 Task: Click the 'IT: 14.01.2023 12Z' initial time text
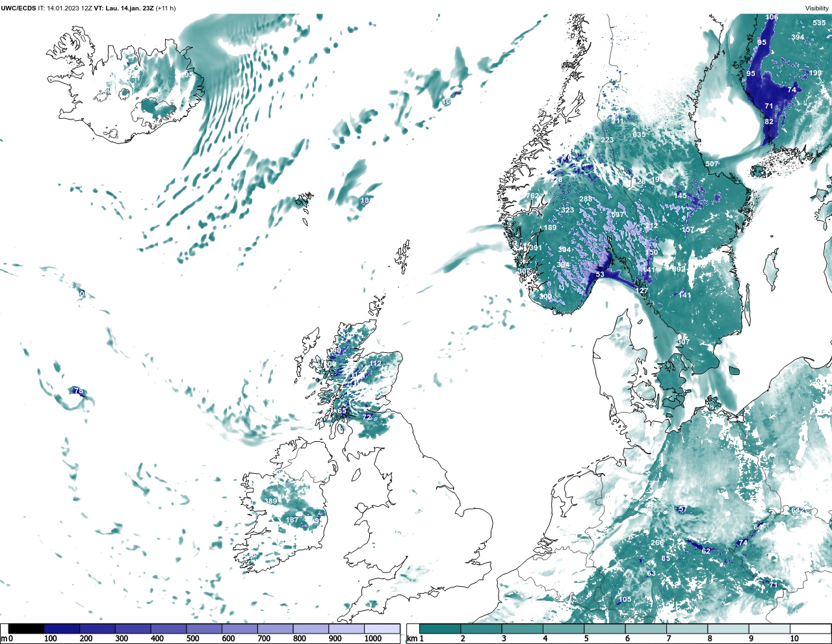click(65, 8)
